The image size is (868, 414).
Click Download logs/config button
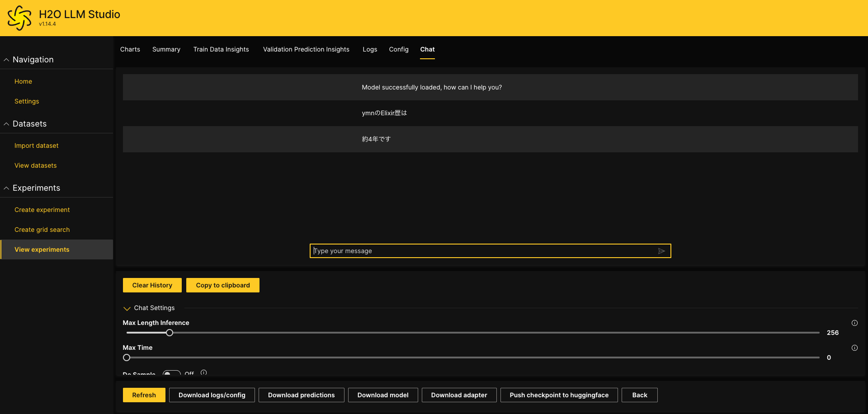[x=212, y=395]
